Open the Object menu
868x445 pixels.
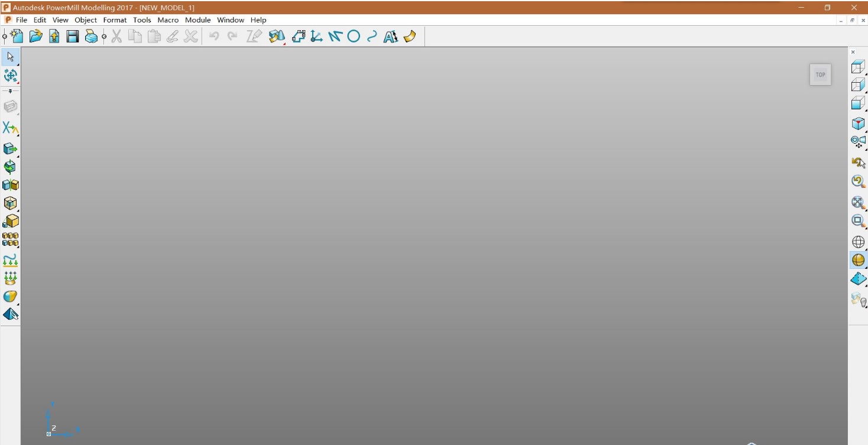86,20
